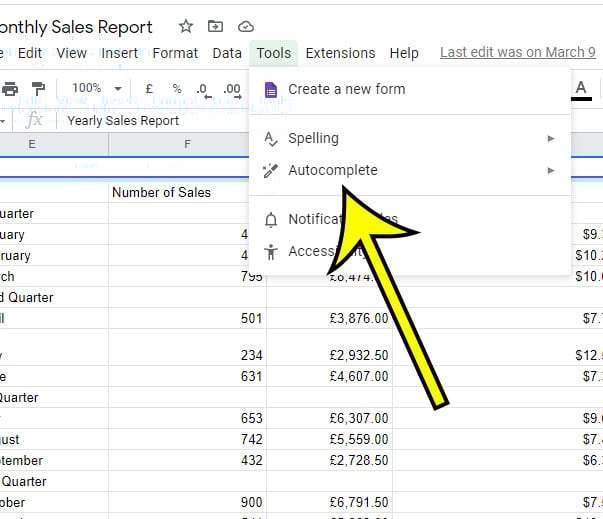This screenshot has height=519, width=603.
Task: Select the cell with value 742
Action: [187, 439]
